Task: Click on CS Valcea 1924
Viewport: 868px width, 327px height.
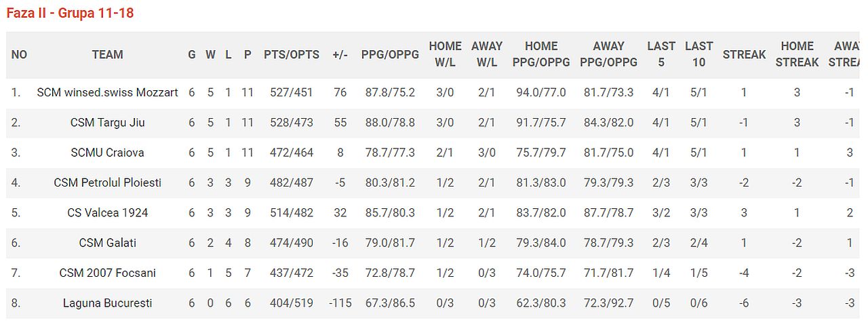Action: 107,212
